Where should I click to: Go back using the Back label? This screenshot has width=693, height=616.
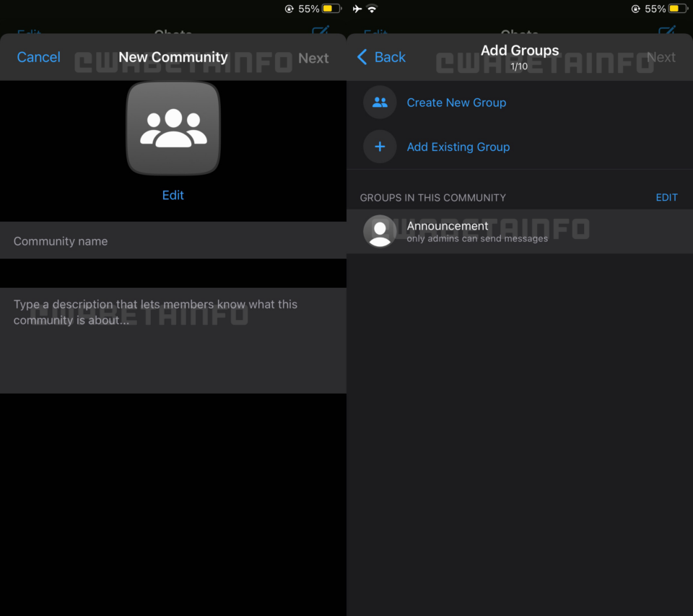pyautogui.click(x=390, y=57)
